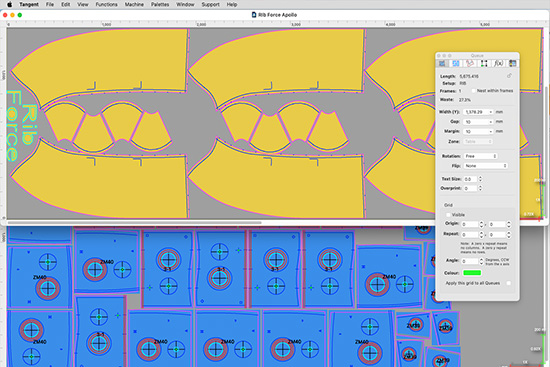
Task: Click the Apple menu icon
Action: tap(9, 5)
